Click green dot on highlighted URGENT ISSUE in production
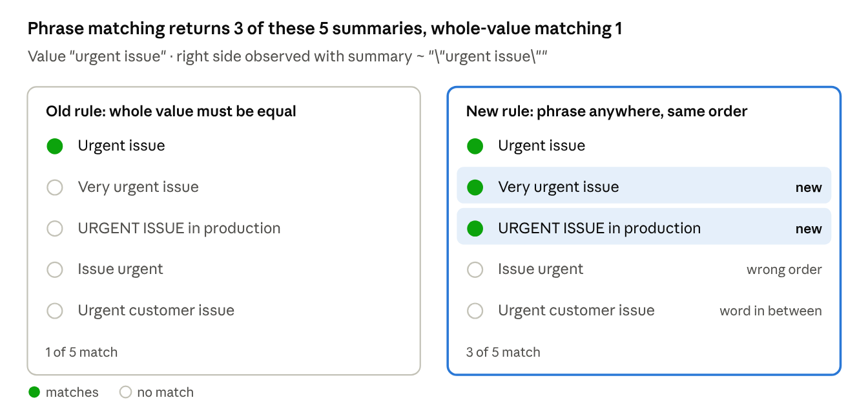868x411 pixels. point(475,228)
